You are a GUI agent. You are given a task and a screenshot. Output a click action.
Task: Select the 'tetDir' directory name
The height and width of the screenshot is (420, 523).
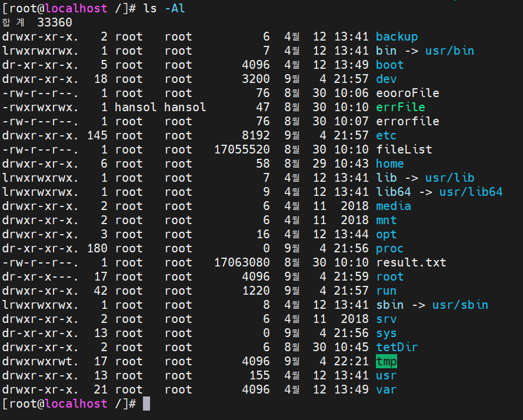click(x=397, y=347)
